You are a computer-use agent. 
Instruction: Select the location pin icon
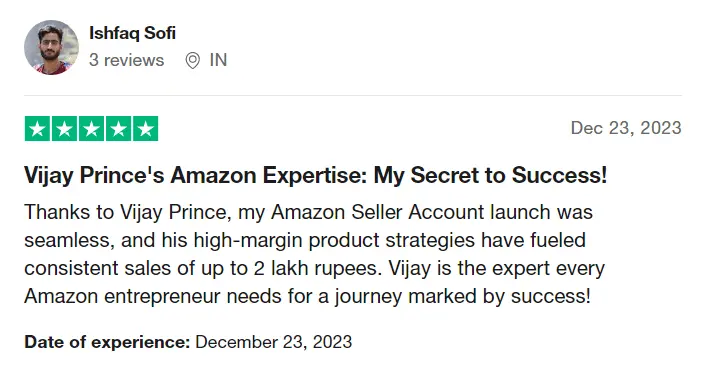[192, 60]
